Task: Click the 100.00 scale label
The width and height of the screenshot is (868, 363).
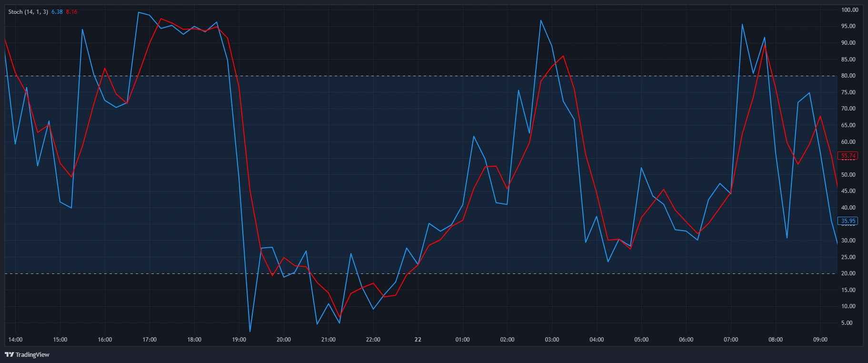Action: pyautogui.click(x=849, y=10)
